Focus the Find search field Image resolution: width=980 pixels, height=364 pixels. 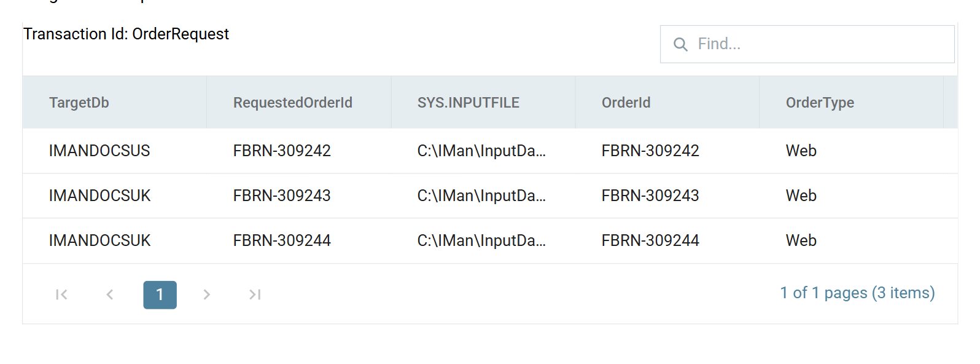tap(807, 44)
